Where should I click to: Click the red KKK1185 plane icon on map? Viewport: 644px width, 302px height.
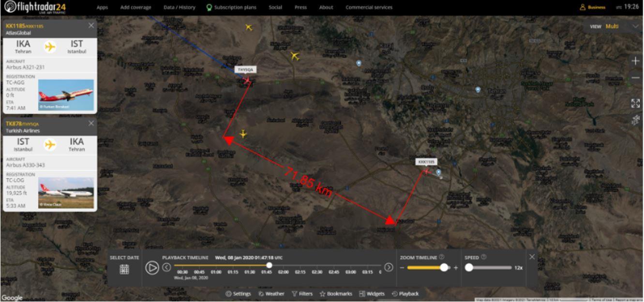tap(427, 170)
